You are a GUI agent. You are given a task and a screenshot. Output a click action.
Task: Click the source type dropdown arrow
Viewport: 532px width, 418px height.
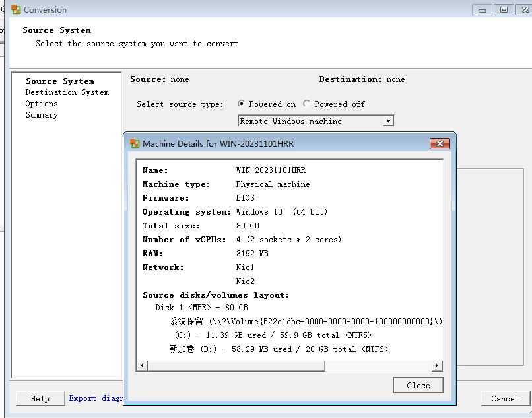(388, 120)
